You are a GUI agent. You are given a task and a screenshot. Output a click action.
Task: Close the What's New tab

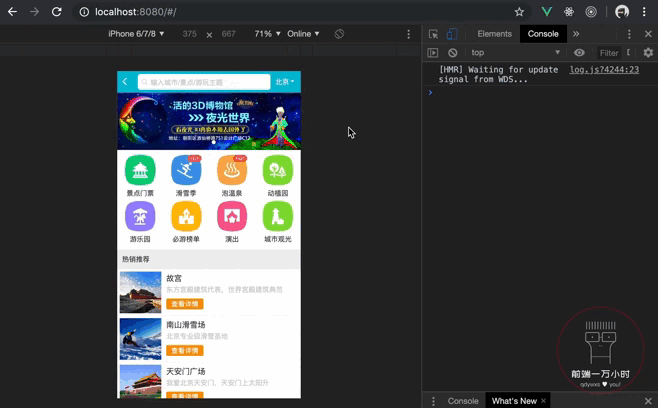543,401
